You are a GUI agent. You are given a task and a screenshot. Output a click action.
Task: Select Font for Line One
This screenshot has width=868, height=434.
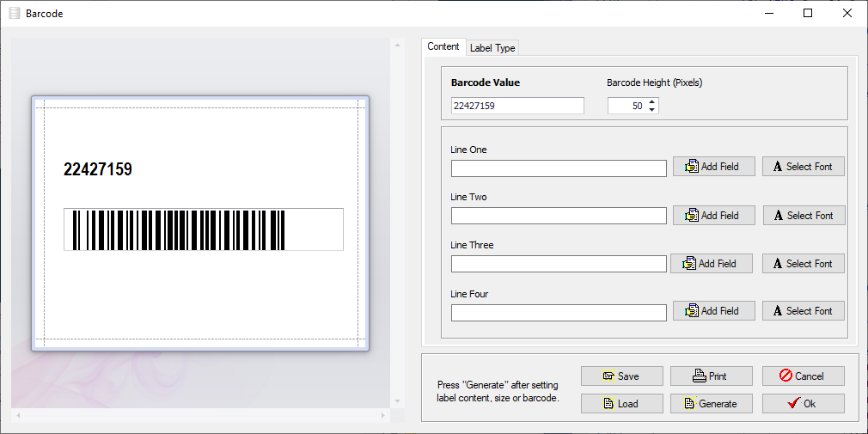tap(803, 167)
